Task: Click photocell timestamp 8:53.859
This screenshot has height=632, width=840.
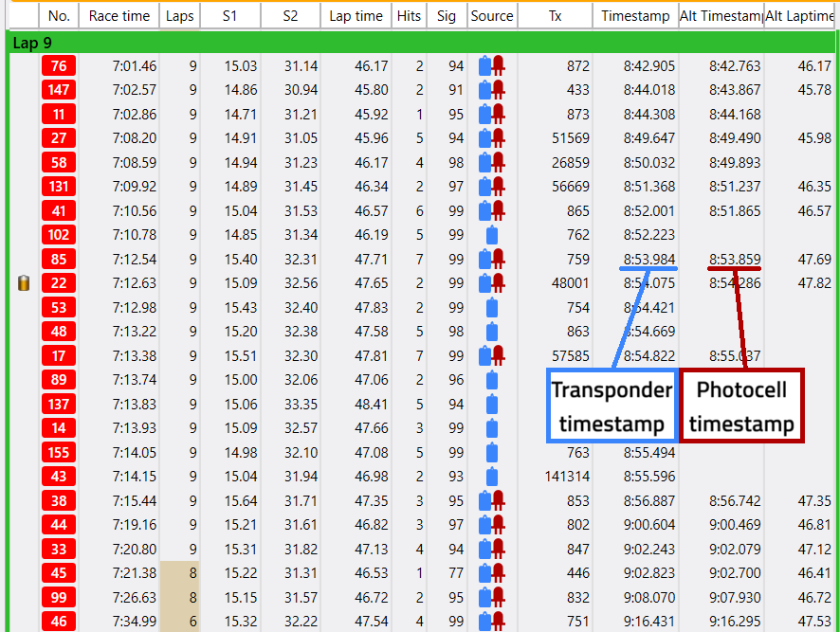Action: point(735,259)
